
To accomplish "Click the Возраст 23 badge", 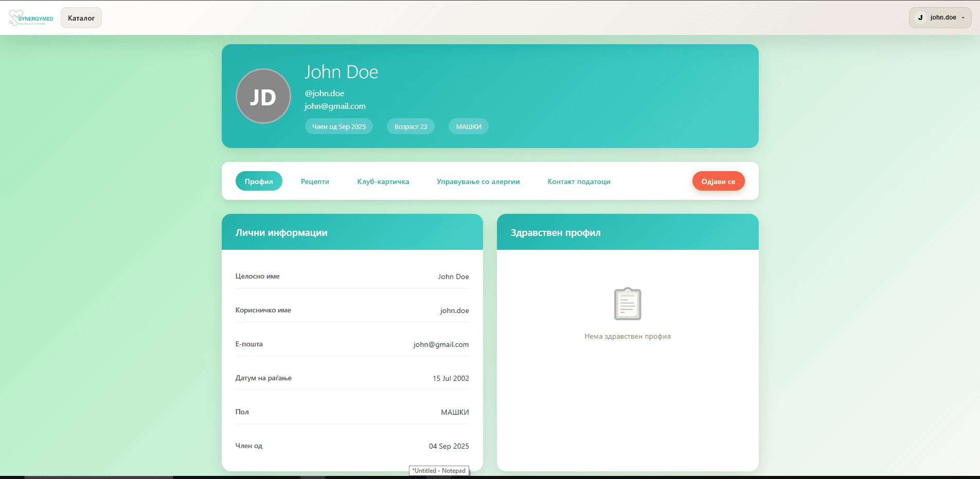I will [411, 126].
